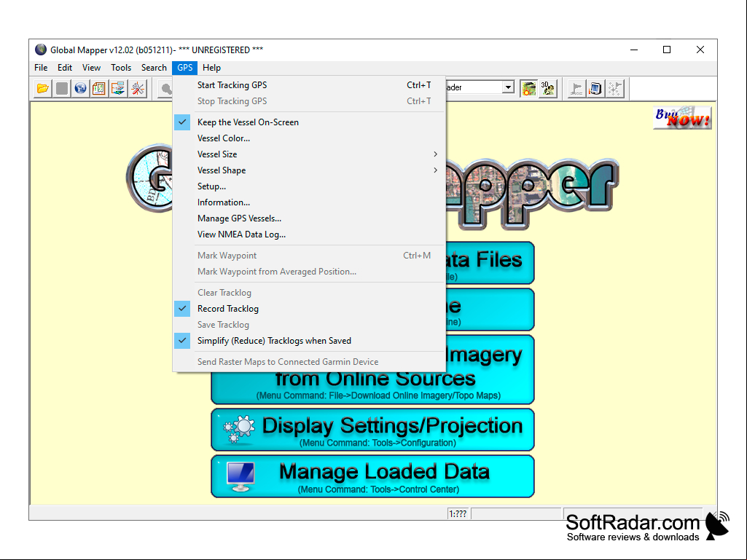Select View NMEA Data Log...
Viewport: 747px width, 560px height.
coord(309,234)
